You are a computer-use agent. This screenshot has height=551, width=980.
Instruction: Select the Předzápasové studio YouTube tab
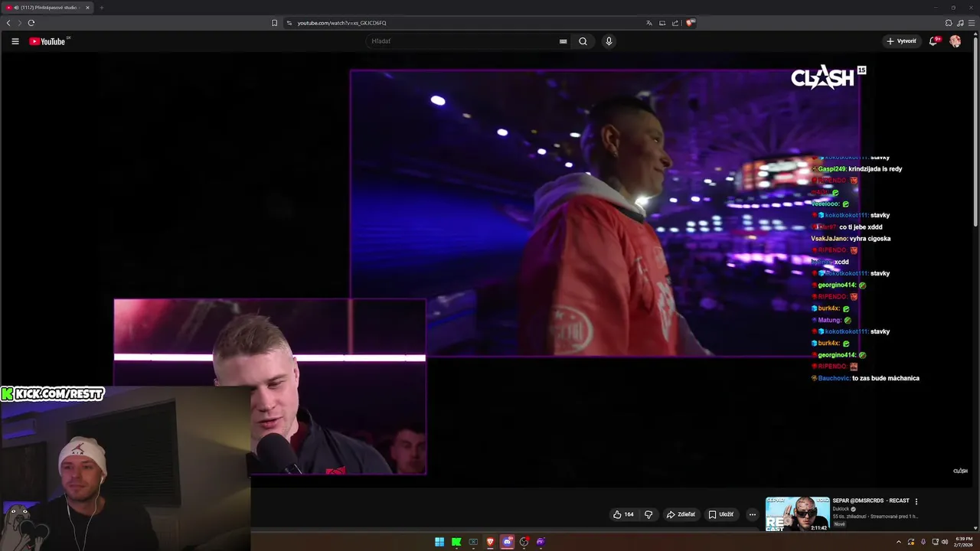click(47, 8)
